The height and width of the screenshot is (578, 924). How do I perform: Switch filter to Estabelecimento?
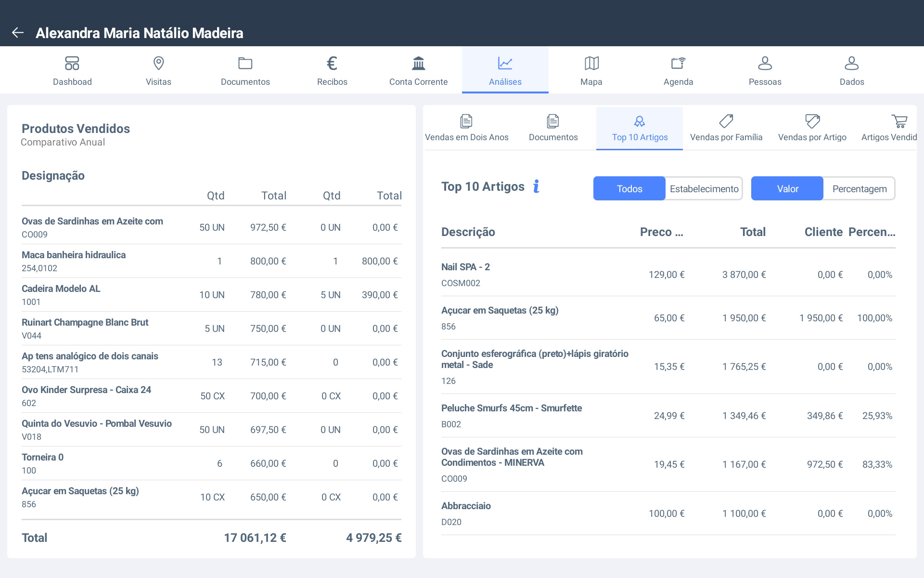704,189
